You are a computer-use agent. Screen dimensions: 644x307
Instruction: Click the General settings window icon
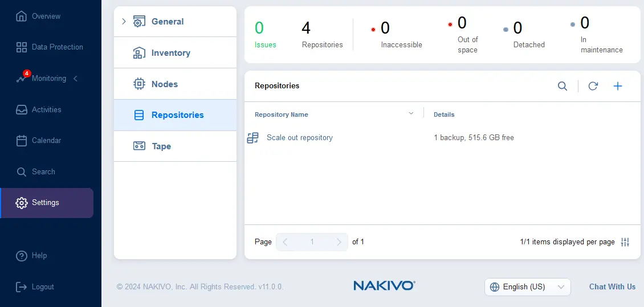click(139, 22)
